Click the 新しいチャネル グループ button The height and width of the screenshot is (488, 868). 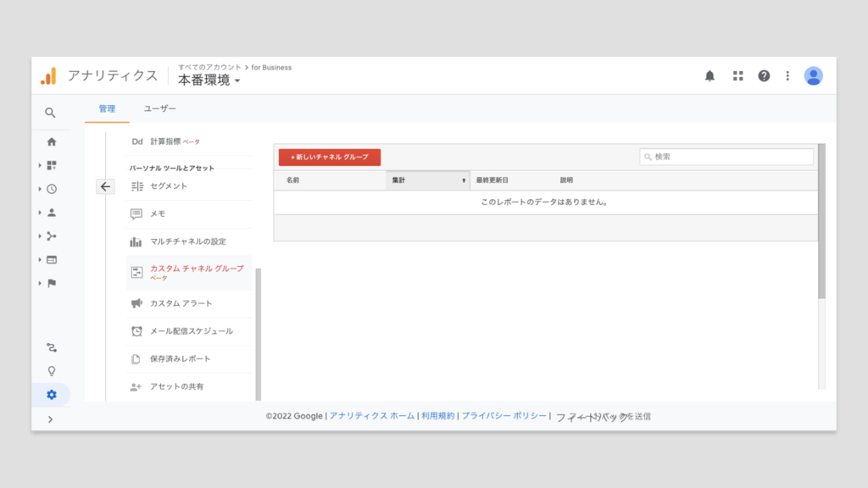click(x=329, y=158)
